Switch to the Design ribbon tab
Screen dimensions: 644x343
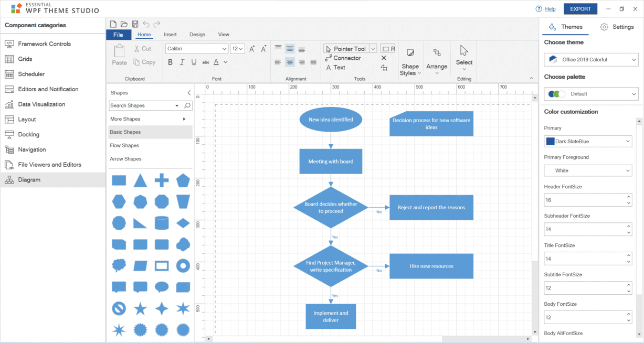(197, 34)
